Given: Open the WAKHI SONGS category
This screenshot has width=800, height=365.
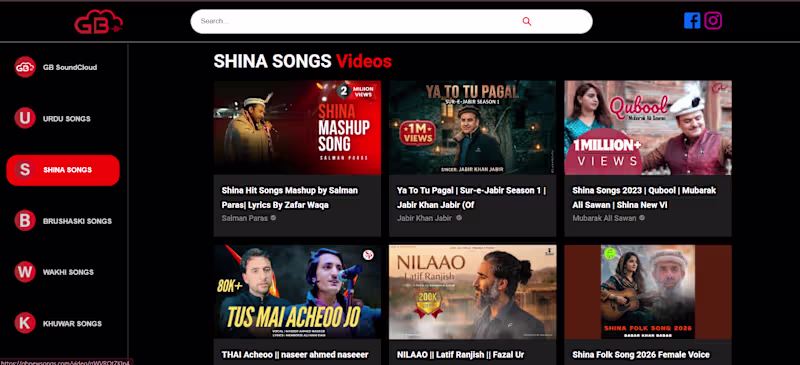Looking at the screenshot, I should [x=68, y=272].
